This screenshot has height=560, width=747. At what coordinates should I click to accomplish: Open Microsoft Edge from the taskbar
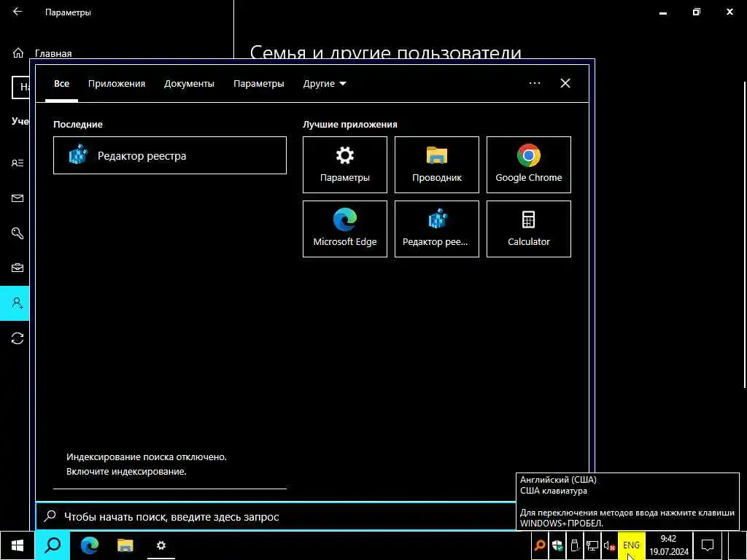pyautogui.click(x=89, y=545)
